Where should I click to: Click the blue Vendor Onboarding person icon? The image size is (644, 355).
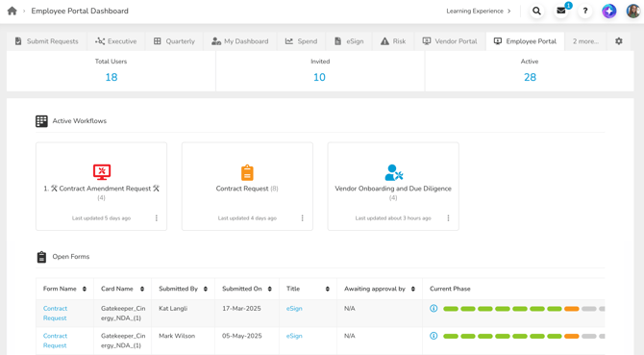(393, 172)
